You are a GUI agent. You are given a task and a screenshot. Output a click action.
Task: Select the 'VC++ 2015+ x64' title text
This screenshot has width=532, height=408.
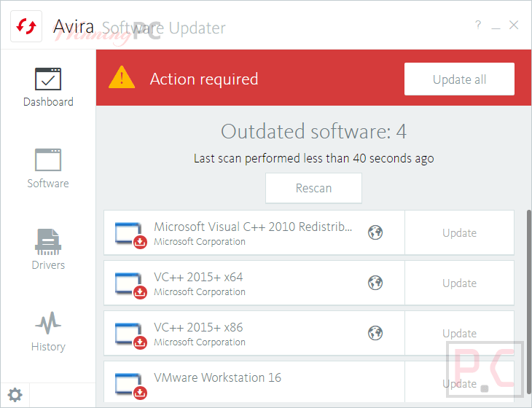198,277
